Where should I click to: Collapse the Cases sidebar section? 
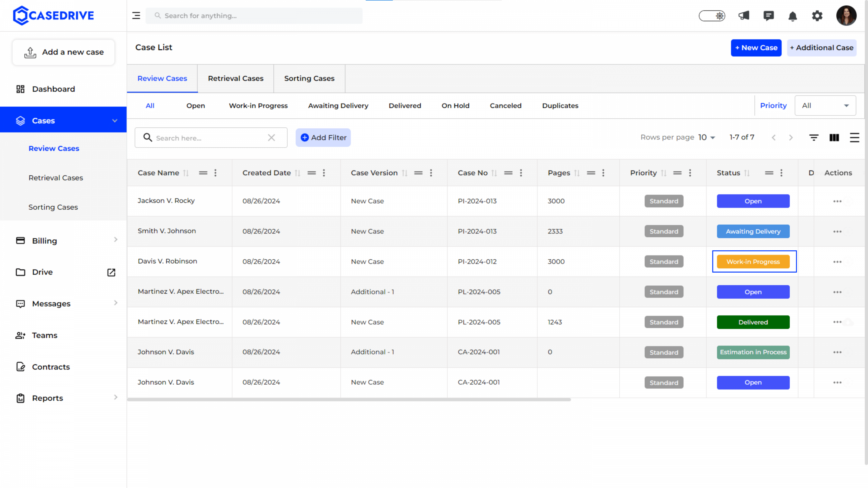115,120
